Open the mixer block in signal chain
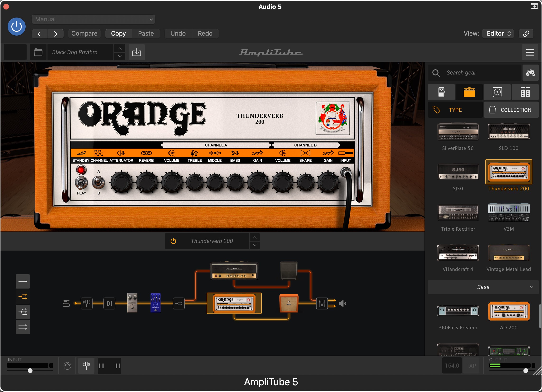Viewport: 542px width, 392px height. click(x=322, y=303)
